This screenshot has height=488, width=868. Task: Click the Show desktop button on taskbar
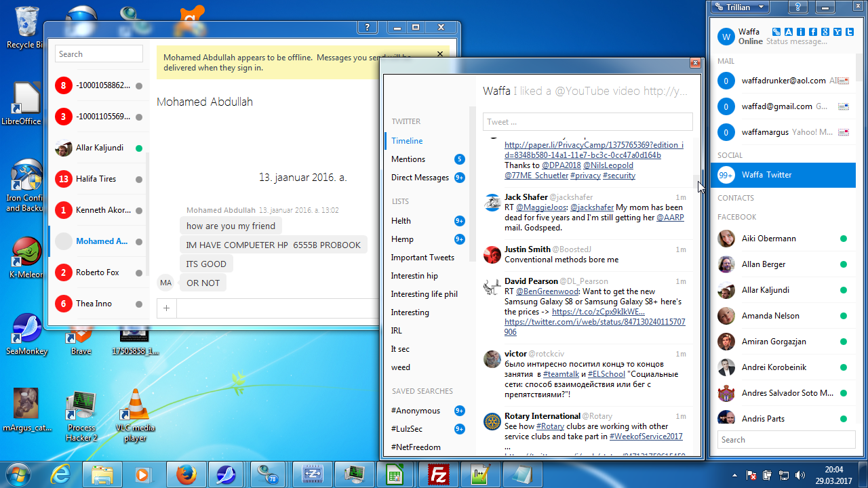tap(863, 474)
